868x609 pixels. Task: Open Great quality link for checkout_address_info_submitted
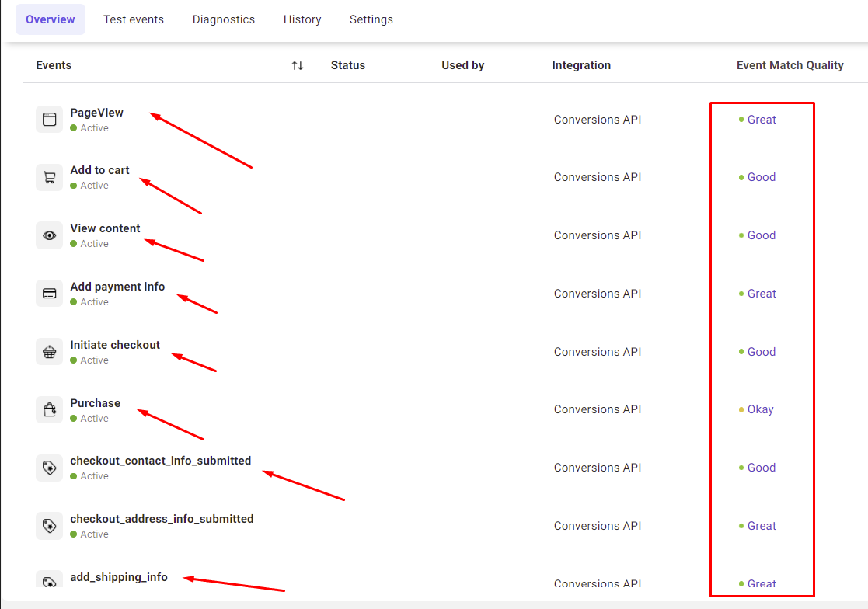(x=762, y=525)
